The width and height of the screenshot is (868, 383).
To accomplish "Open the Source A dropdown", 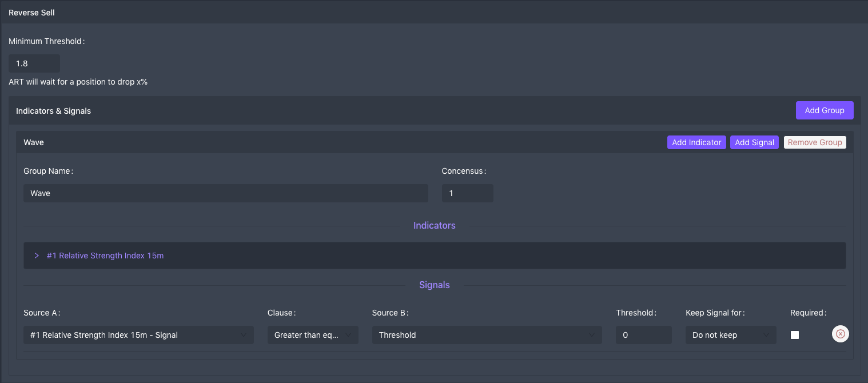I will click(138, 335).
